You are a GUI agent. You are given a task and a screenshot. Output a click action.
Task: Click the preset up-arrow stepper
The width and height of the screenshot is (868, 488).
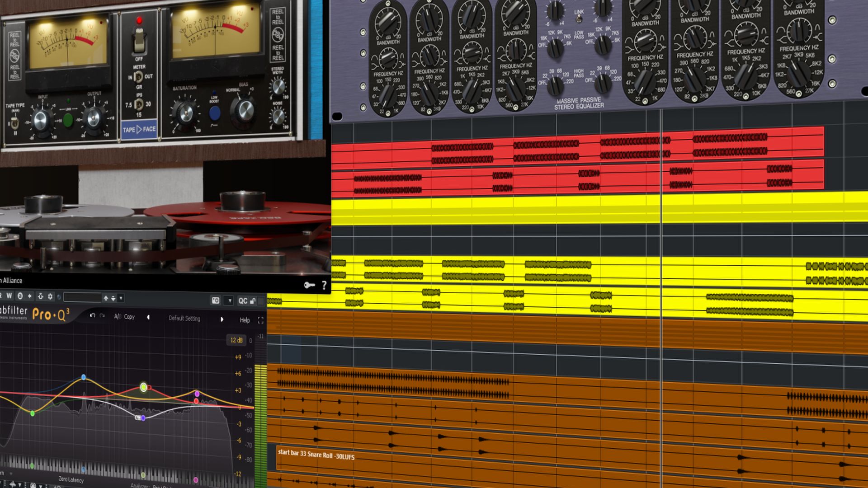(106, 298)
